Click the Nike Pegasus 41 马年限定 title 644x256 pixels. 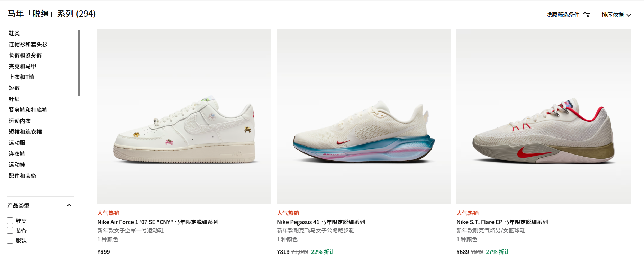pos(321,222)
